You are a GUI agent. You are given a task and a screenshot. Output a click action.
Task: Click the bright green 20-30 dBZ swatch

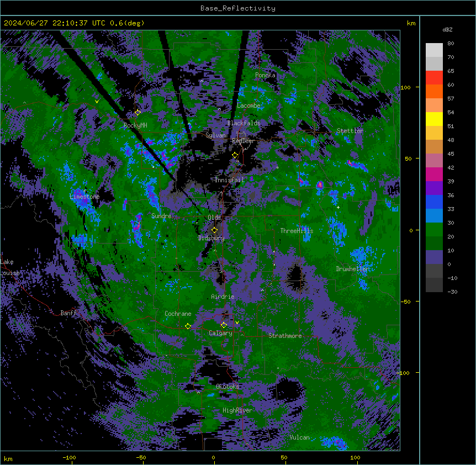tap(434, 230)
